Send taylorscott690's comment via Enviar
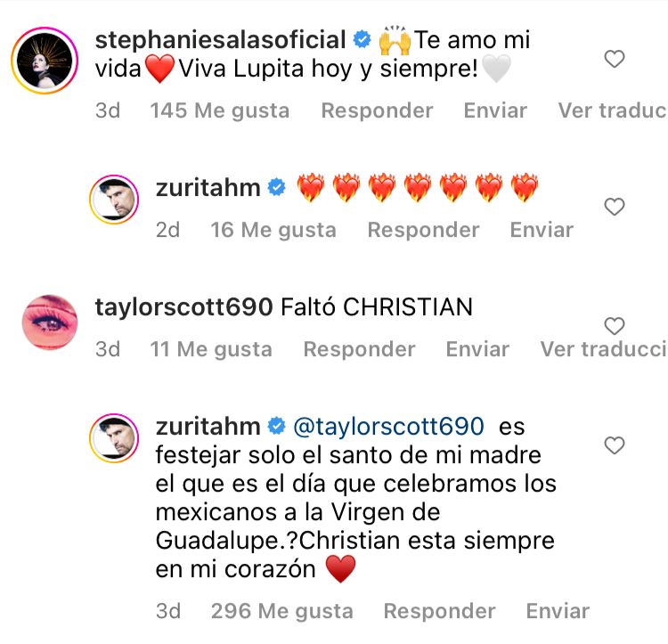This screenshot has width=668, height=644. [477, 349]
